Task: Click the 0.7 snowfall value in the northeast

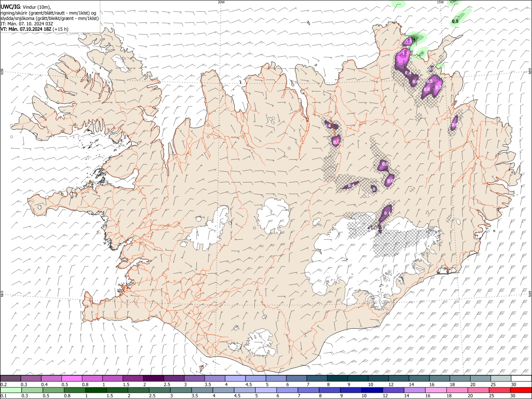Action: [x=438, y=88]
